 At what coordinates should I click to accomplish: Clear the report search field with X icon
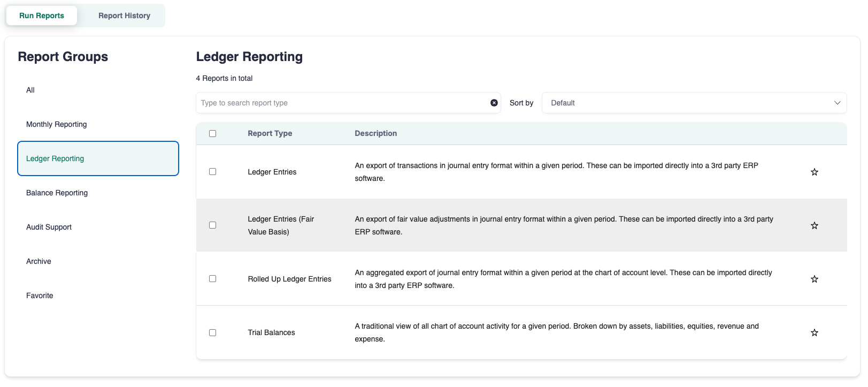494,103
